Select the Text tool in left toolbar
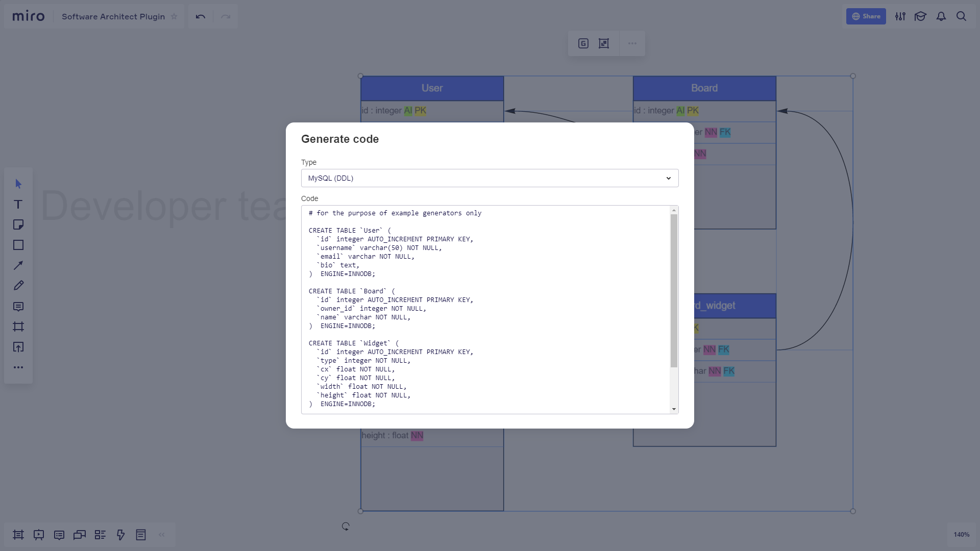 tap(18, 205)
